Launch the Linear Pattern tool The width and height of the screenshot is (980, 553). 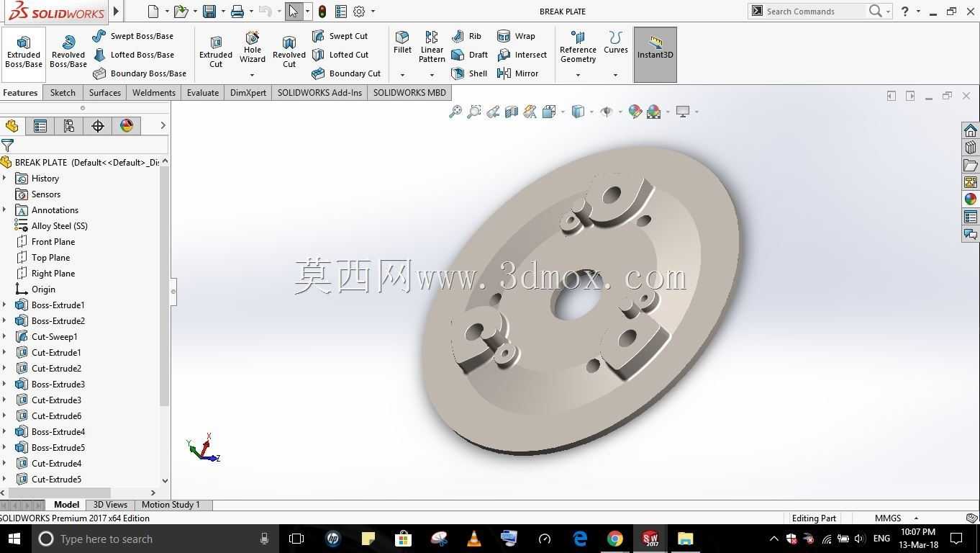[x=432, y=48]
